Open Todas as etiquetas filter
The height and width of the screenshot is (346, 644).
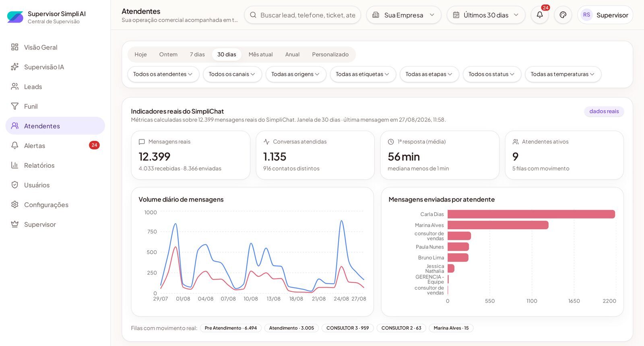click(363, 74)
